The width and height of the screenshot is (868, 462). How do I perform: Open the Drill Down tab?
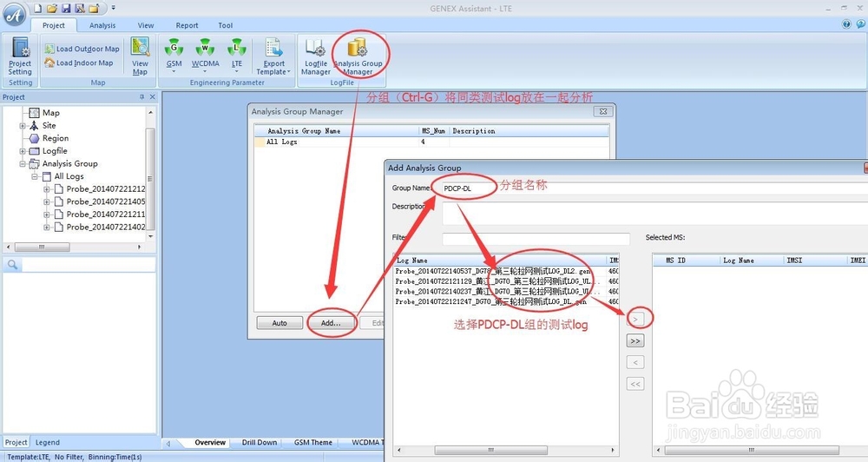(x=259, y=442)
